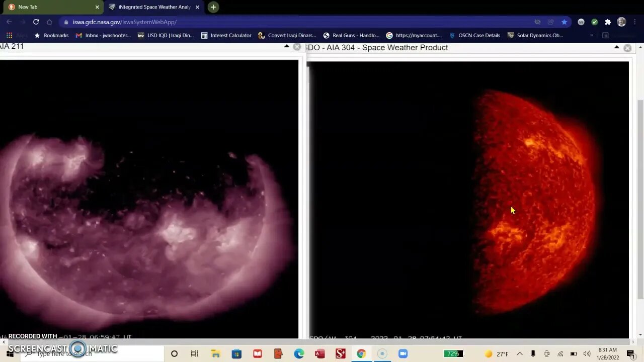Open the Chrome three-dot menu
This screenshot has height=362, width=644.
[635, 22]
